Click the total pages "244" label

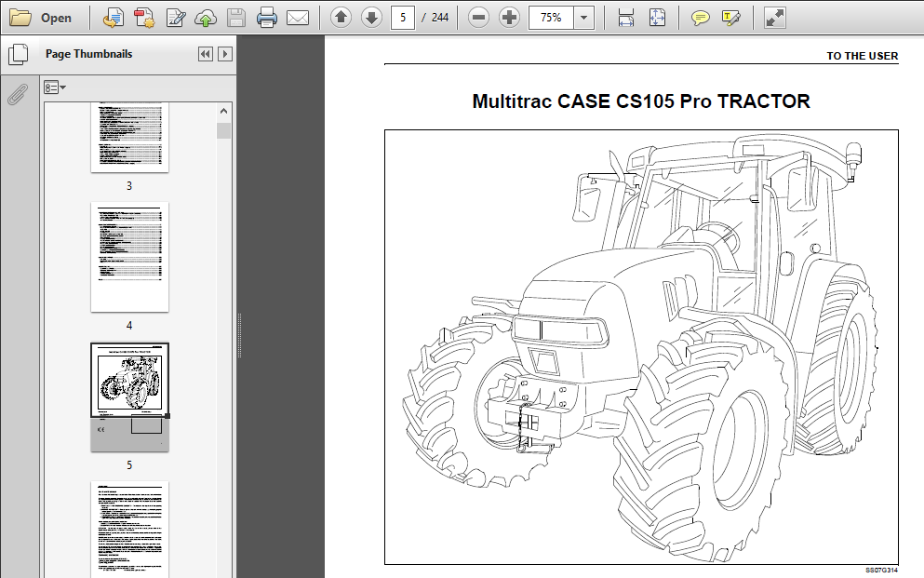(x=440, y=18)
